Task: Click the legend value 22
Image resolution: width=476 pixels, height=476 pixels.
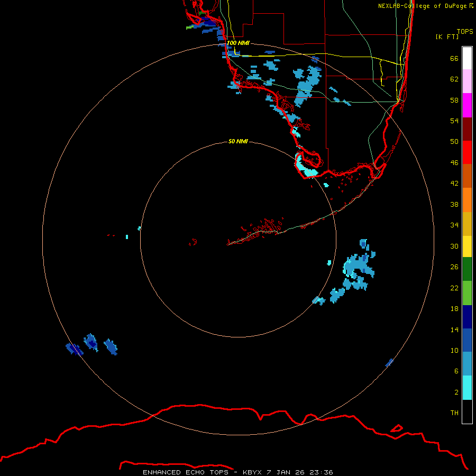Action: point(454,288)
